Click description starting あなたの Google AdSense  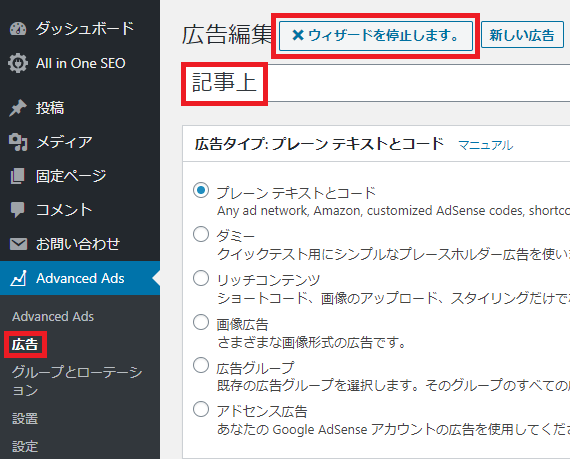393,430
